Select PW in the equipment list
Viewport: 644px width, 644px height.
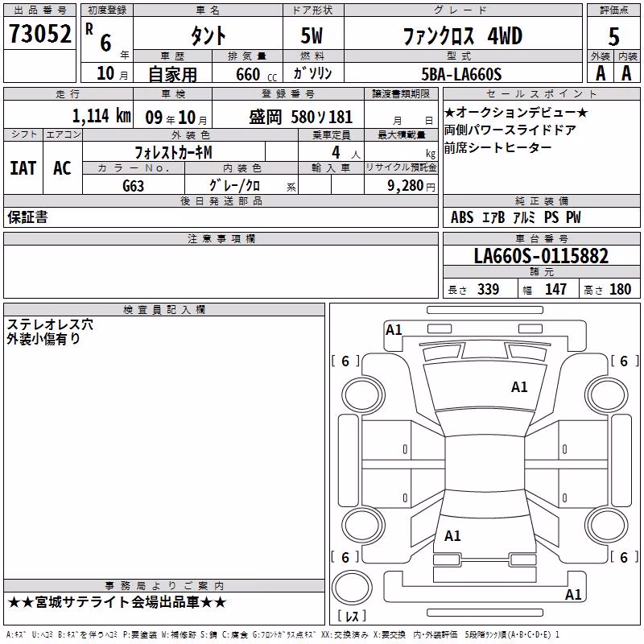(x=573, y=217)
